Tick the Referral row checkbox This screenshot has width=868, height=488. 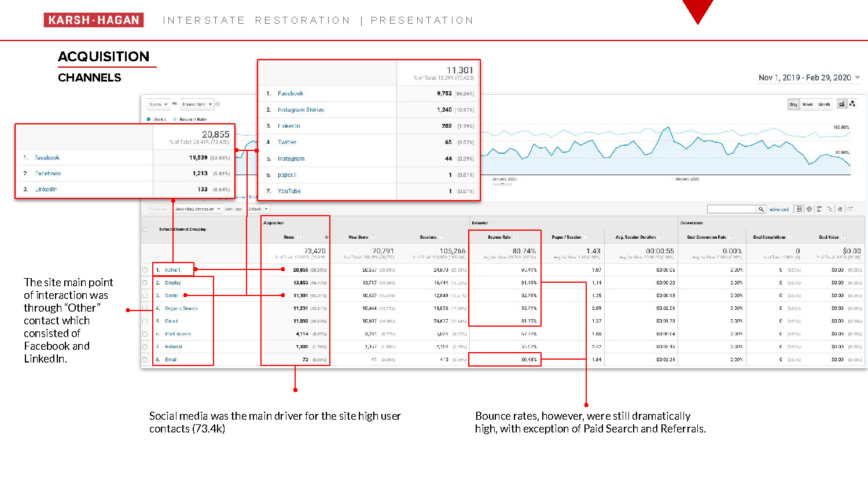pyautogui.click(x=145, y=347)
